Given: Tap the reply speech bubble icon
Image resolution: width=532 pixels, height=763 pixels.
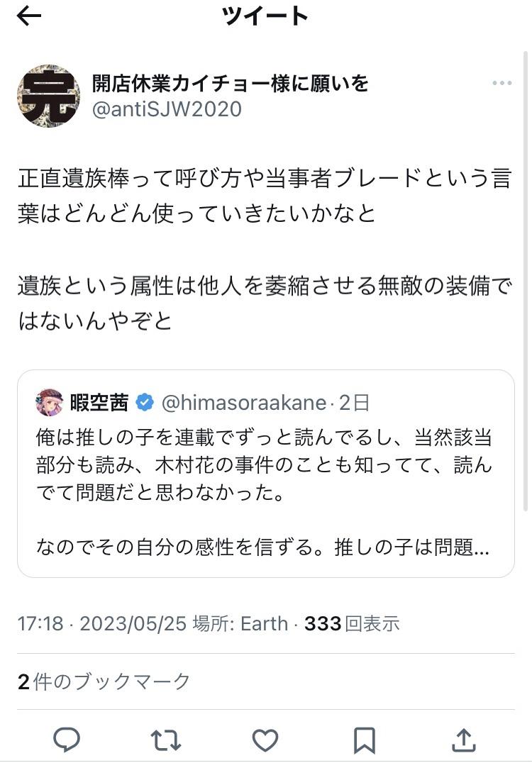Looking at the screenshot, I should pos(67,740).
